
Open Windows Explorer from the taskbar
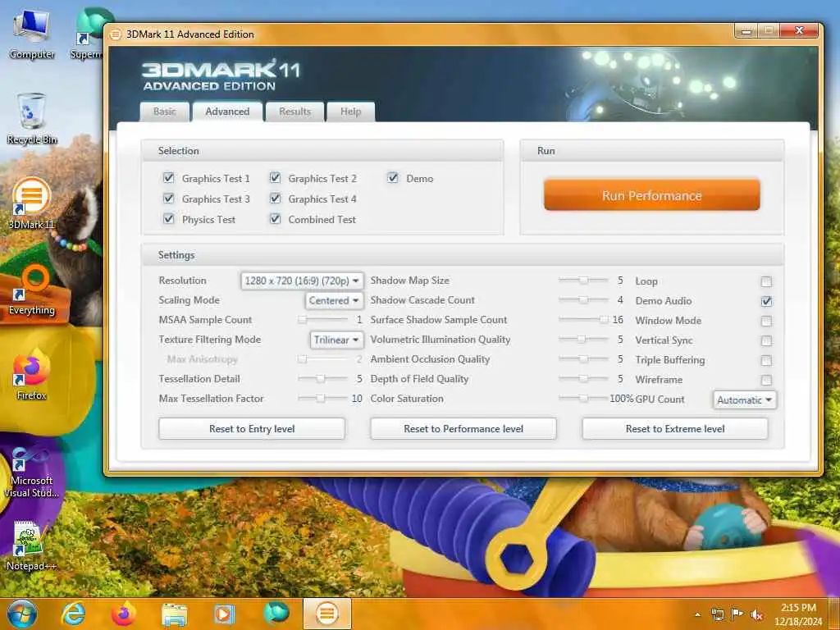point(174,614)
